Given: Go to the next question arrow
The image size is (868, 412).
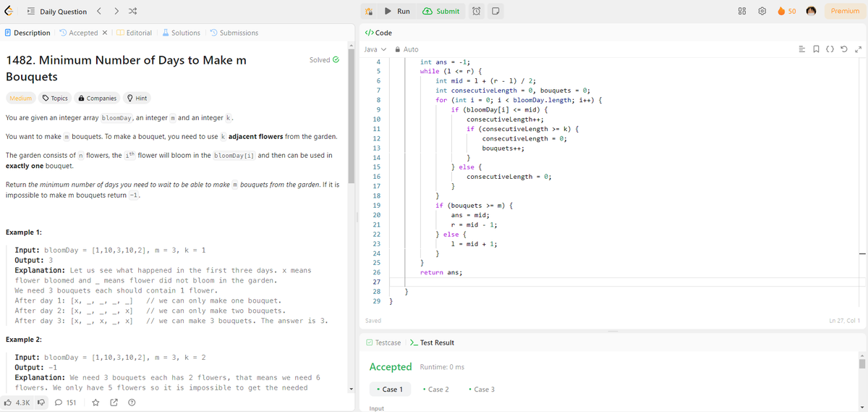Looking at the screenshot, I should click(116, 12).
